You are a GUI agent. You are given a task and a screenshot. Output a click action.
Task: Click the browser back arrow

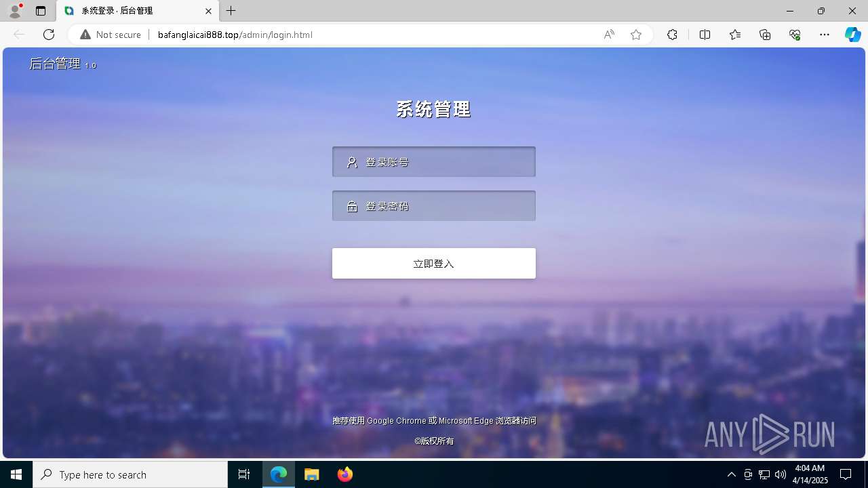pos(19,35)
